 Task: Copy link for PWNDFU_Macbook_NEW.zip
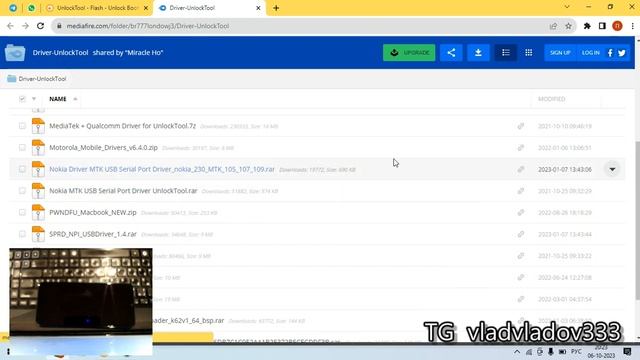pos(520,213)
